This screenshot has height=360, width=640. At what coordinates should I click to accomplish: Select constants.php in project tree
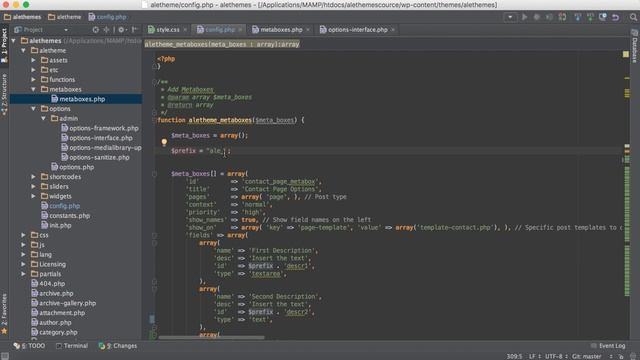(x=69, y=216)
